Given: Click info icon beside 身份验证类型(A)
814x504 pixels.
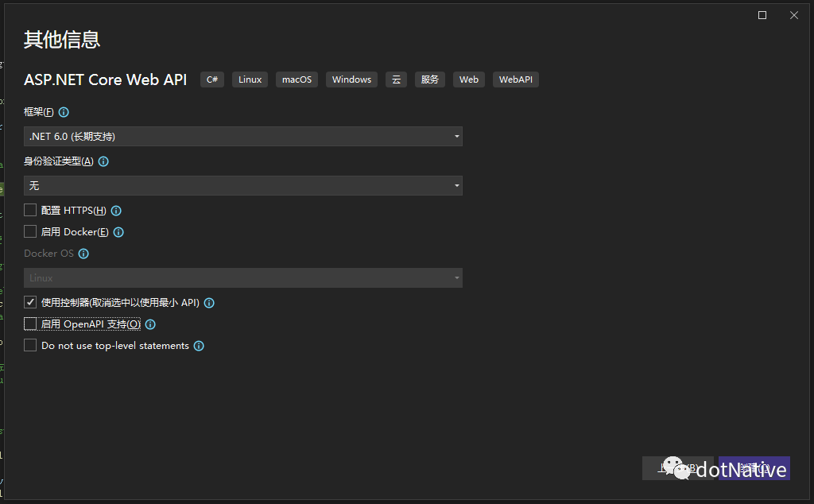Looking at the screenshot, I should pyautogui.click(x=103, y=161).
